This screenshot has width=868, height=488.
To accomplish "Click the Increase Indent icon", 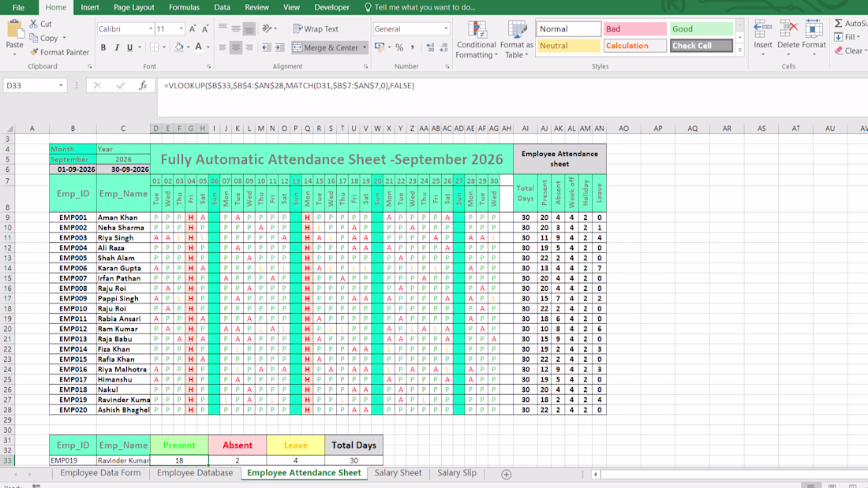I will pyautogui.click(x=279, y=47).
